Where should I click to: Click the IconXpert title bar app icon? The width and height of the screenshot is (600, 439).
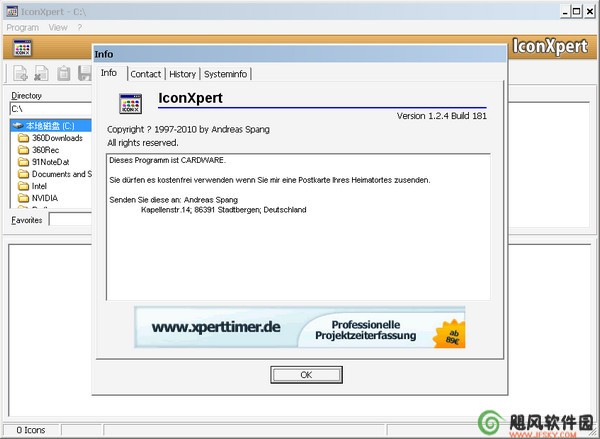tap(12, 11)
